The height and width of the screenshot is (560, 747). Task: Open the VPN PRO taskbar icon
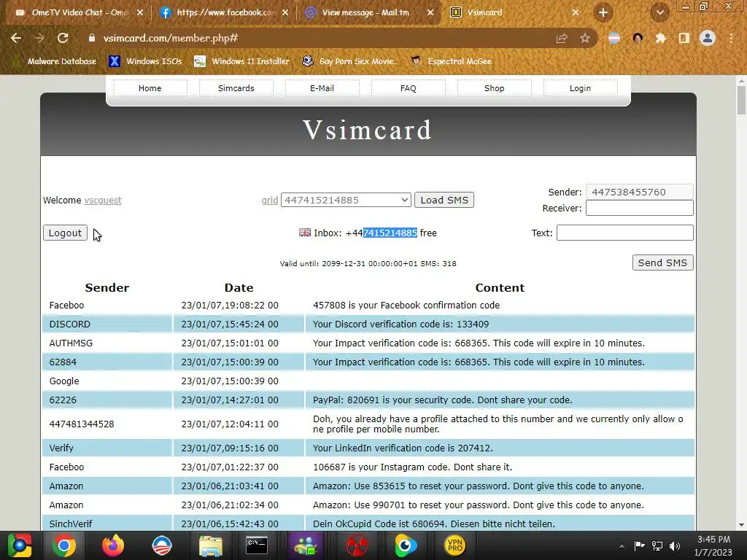pyautogui.click(x=455, y=545)
